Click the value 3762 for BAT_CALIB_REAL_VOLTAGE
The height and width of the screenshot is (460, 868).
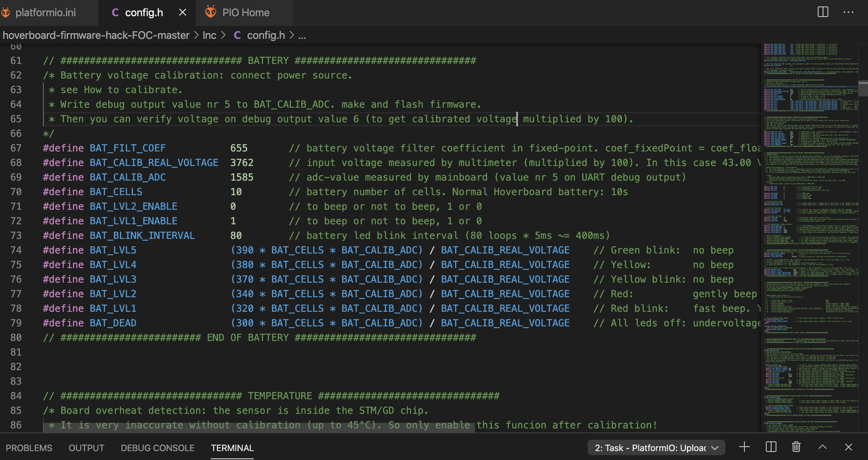click(x=242, y=163)
